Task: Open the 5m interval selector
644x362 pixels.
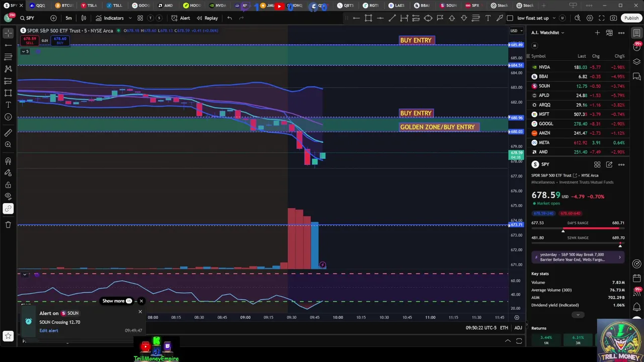Action: point(68,18)
